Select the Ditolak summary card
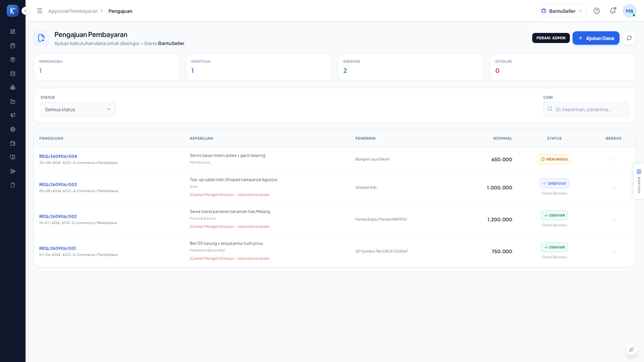Image resolution: width=644 pixels, height=362 pixels. pos(563,67)
